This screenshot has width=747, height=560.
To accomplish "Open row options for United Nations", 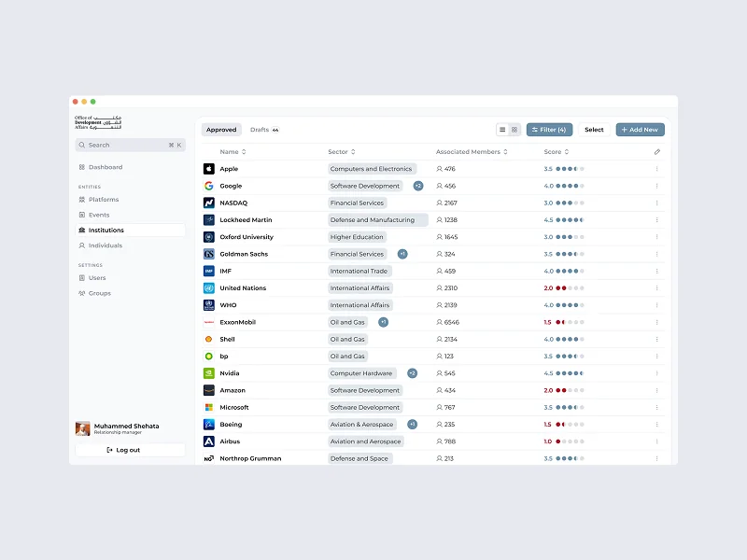I will click(x=657, y=288).
